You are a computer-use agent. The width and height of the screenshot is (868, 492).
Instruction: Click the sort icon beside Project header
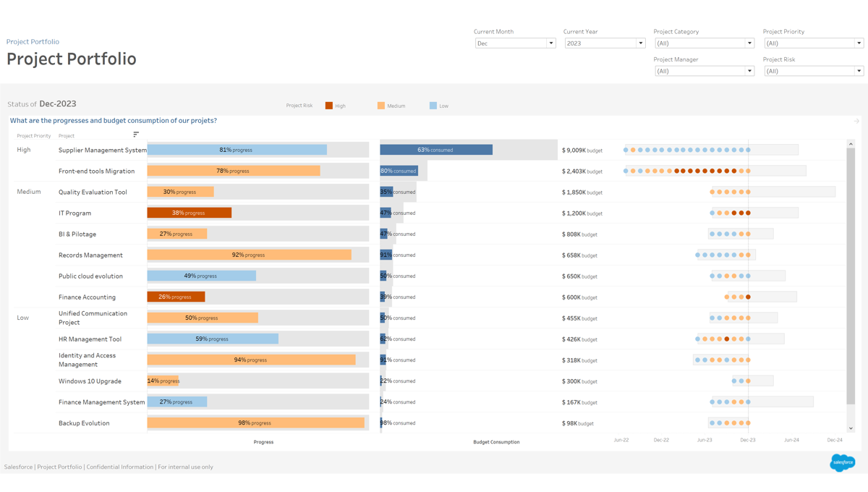click(136, 135)
